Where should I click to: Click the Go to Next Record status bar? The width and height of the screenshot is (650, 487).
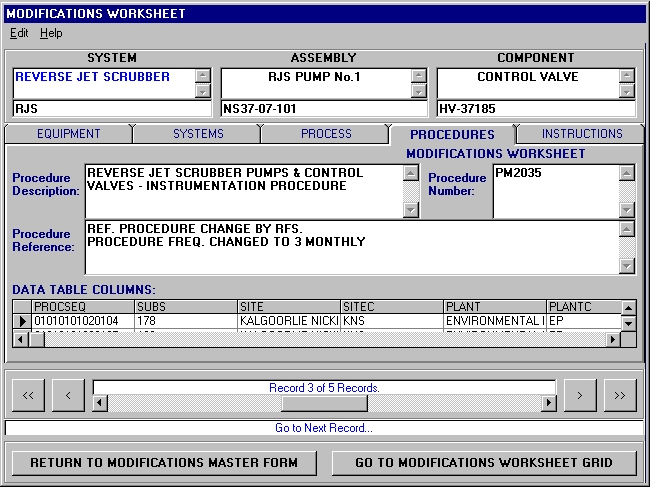(324, 428)
